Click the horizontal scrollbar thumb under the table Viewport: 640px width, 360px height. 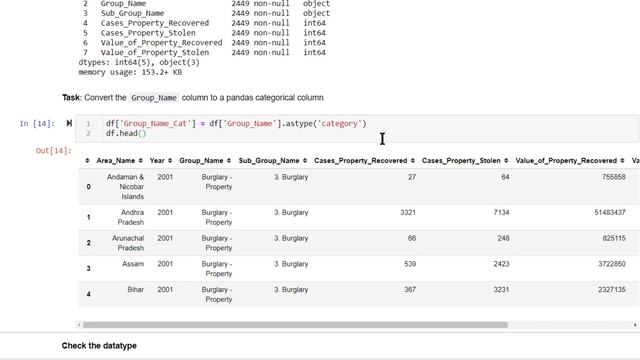pos(295,325)
